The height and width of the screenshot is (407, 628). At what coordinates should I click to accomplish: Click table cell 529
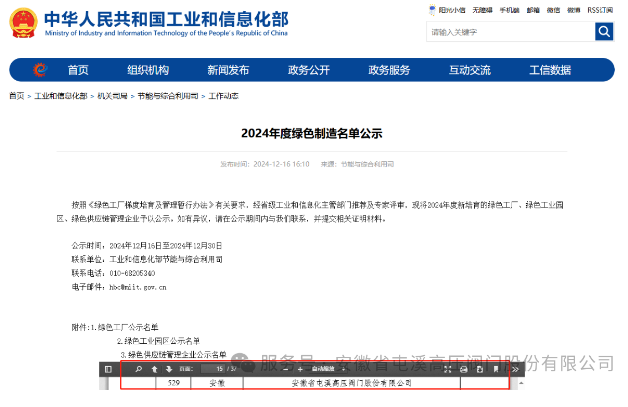coord(173,383)
